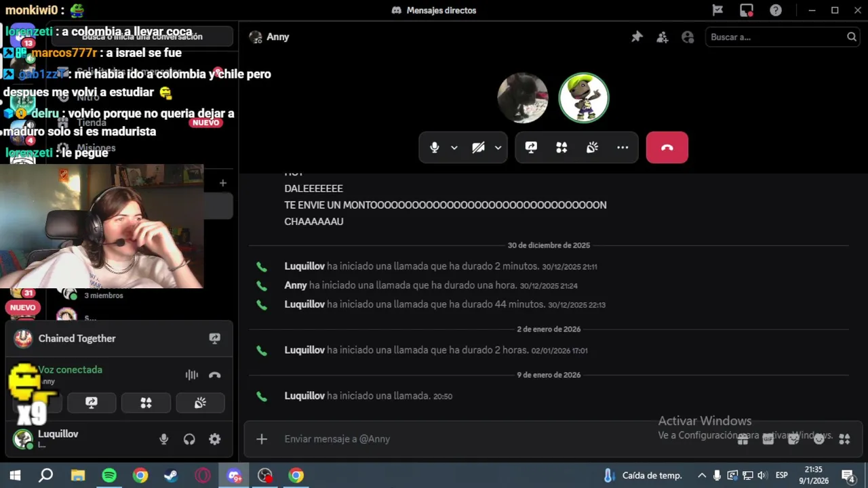Click Luquillov name on 20:50 call entry

(x=304, y=396)
